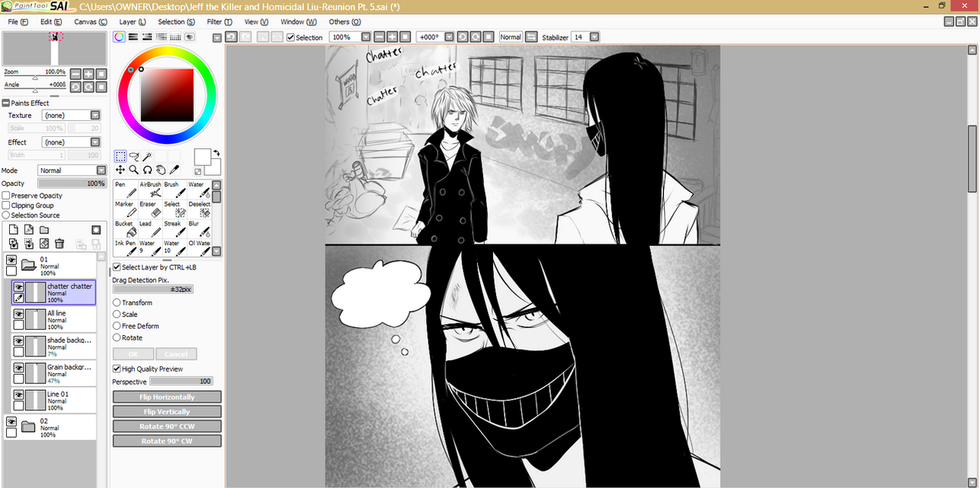The image size is (980, 488).
Task: Click Rotate 90° CCW button
Action: [167, 426]
